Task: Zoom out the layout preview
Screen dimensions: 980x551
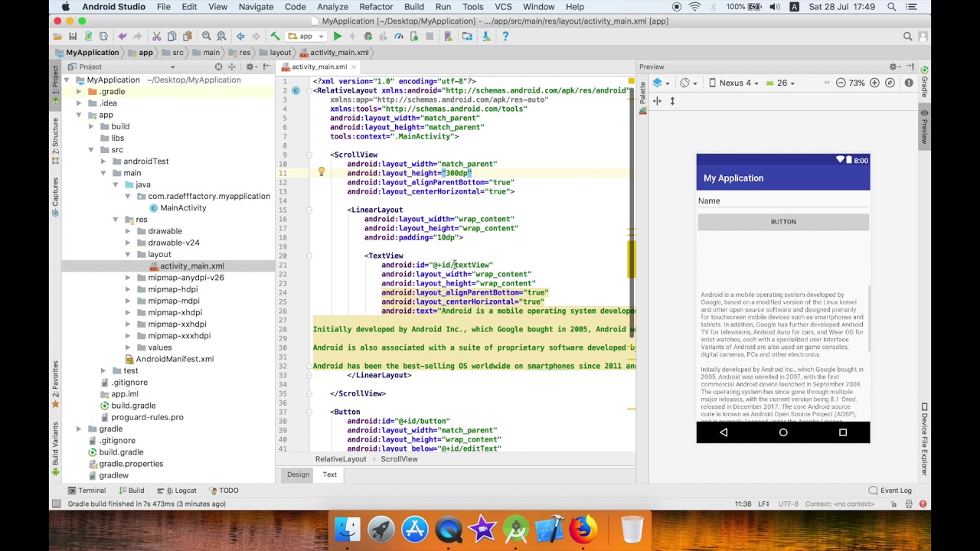Action: [841, 83]
